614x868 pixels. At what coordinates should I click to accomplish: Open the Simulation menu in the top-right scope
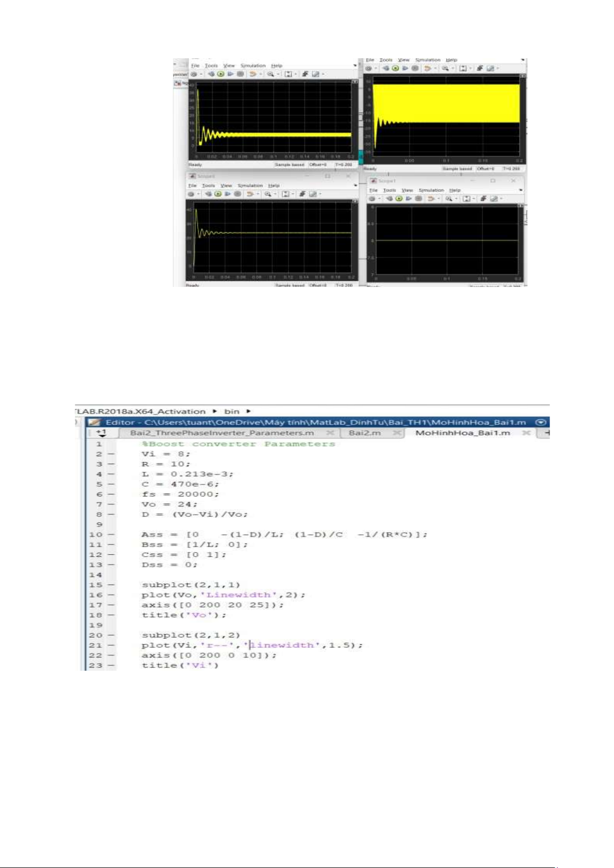click(x=428, y=60)
